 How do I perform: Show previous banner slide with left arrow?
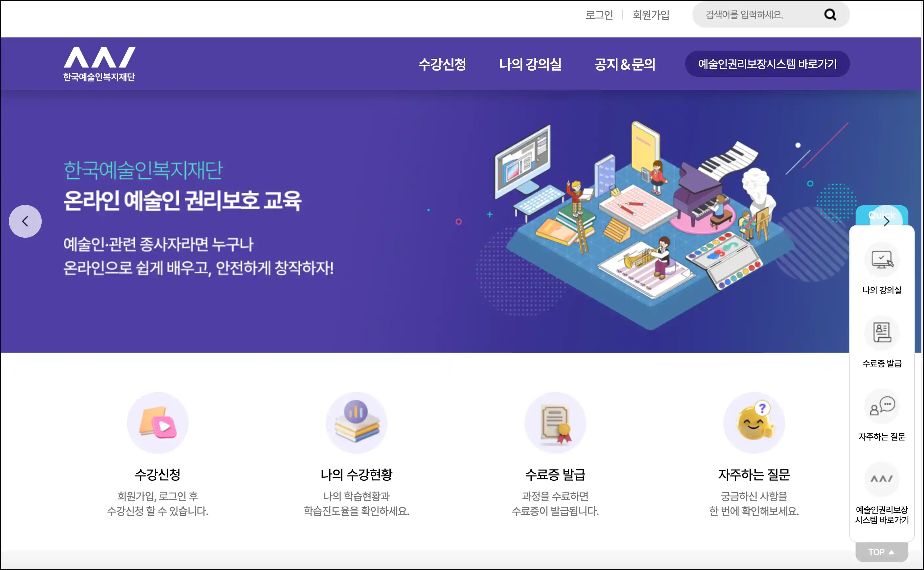[25, 221]
